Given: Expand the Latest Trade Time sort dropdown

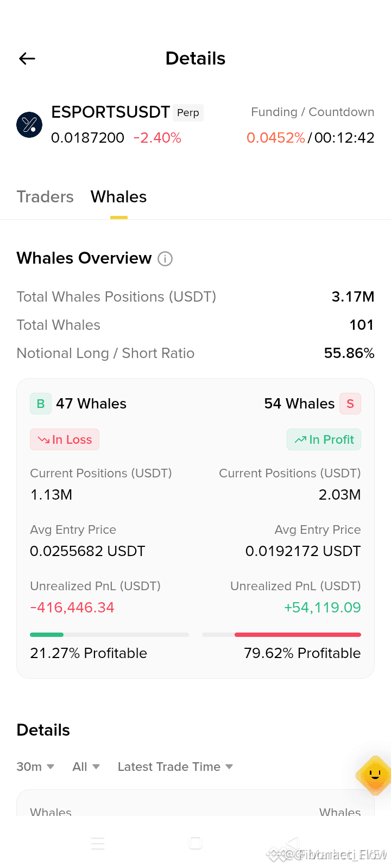Looking at the screenshot, I should click(175, 767).
